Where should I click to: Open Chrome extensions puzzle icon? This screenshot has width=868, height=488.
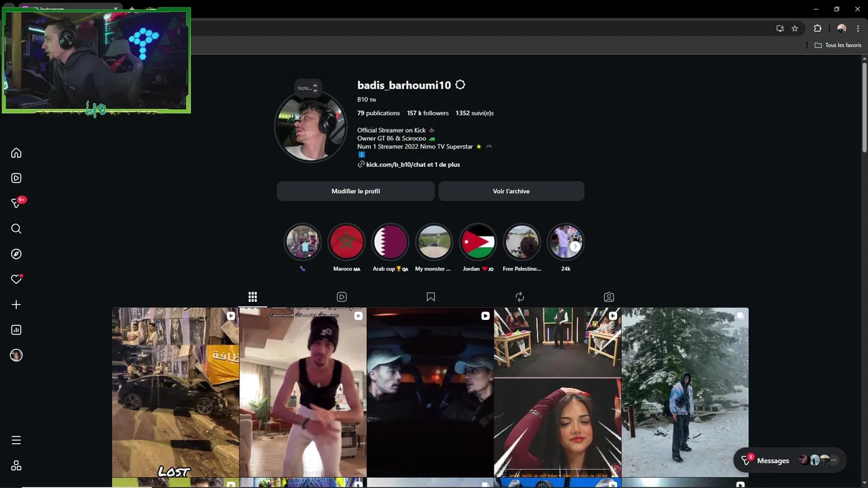(x=817, y=28)
